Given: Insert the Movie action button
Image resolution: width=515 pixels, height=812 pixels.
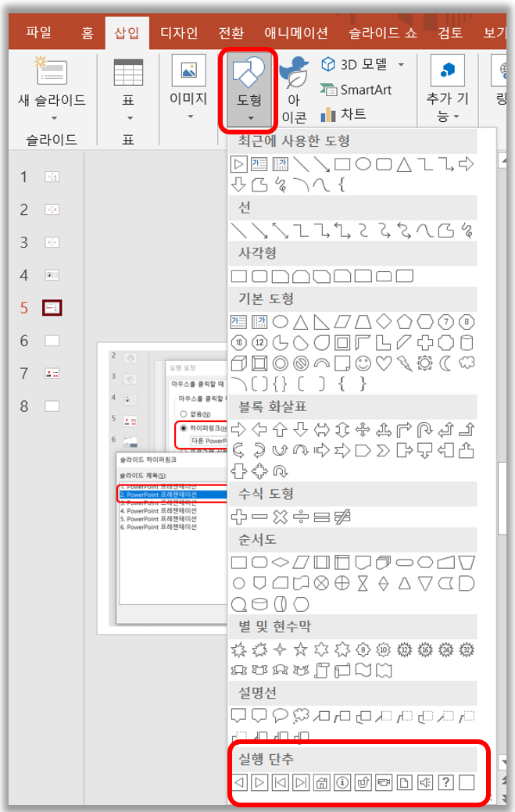Looking at the screenshot, I should pyautogui.click(x=384, y=782).
